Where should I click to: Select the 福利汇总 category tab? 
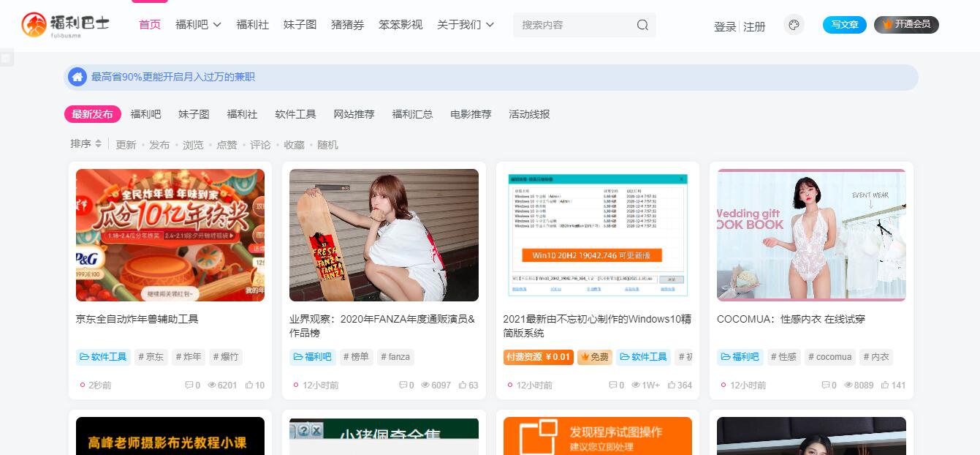click(412, 114)
